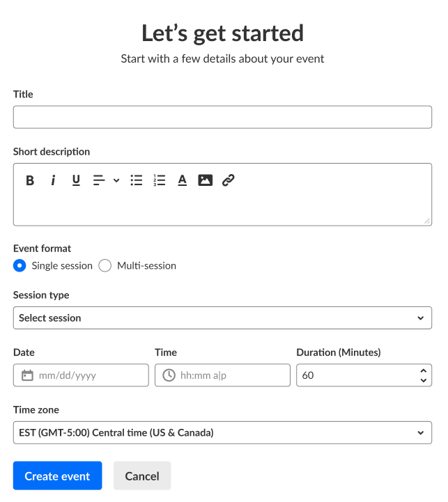Focus the event Title input field
Screen dimensions: 448x502
point(222,117)
